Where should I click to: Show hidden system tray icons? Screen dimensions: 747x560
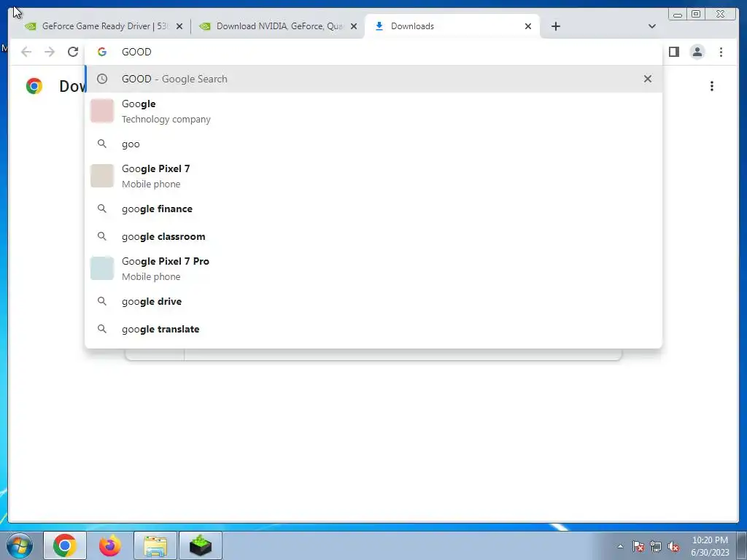(620, 546)
